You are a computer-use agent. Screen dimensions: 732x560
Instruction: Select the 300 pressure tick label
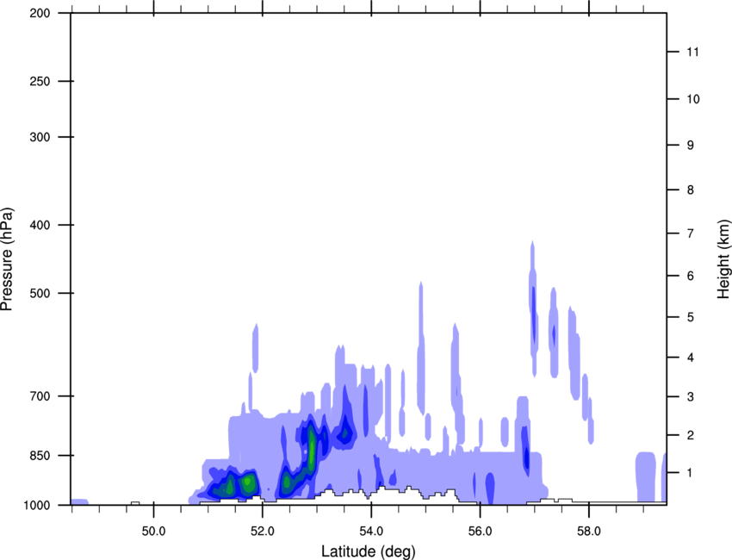(x=40, y=137)
